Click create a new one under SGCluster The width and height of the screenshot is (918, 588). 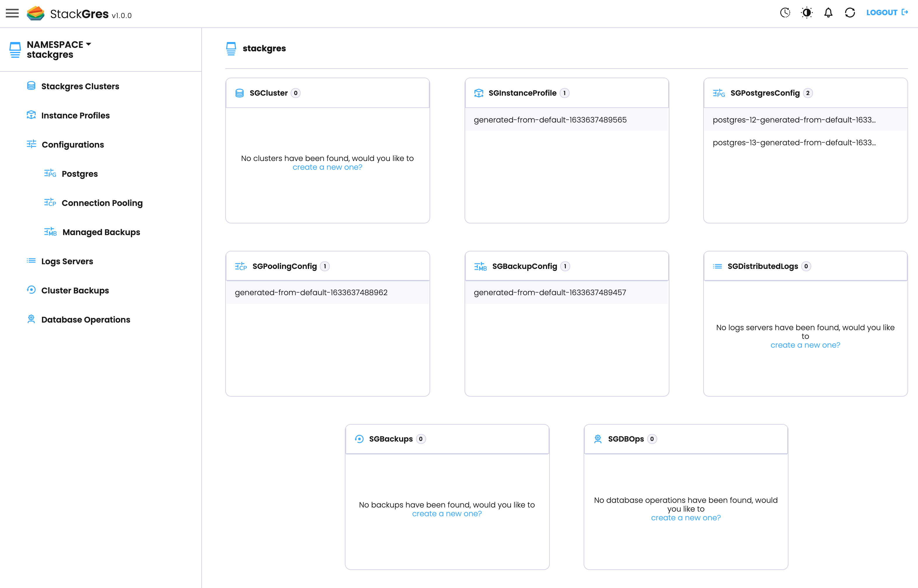tap(327, 167)
